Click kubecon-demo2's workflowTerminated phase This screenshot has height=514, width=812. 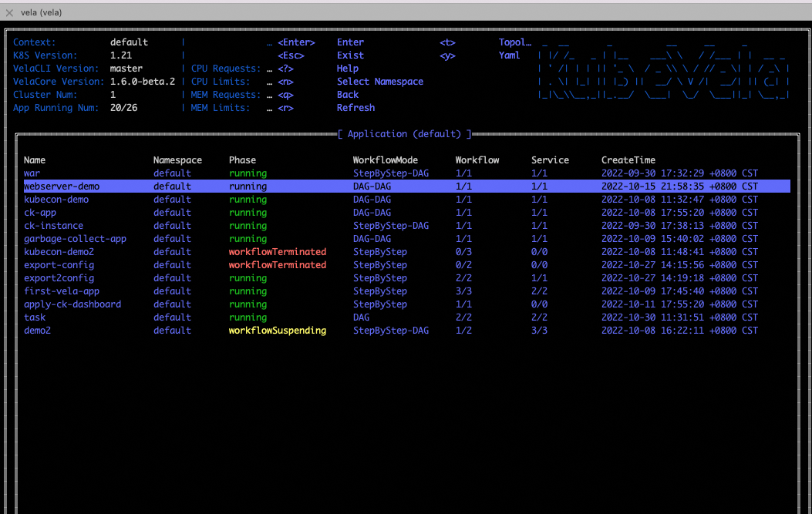[x=278, y=252]
